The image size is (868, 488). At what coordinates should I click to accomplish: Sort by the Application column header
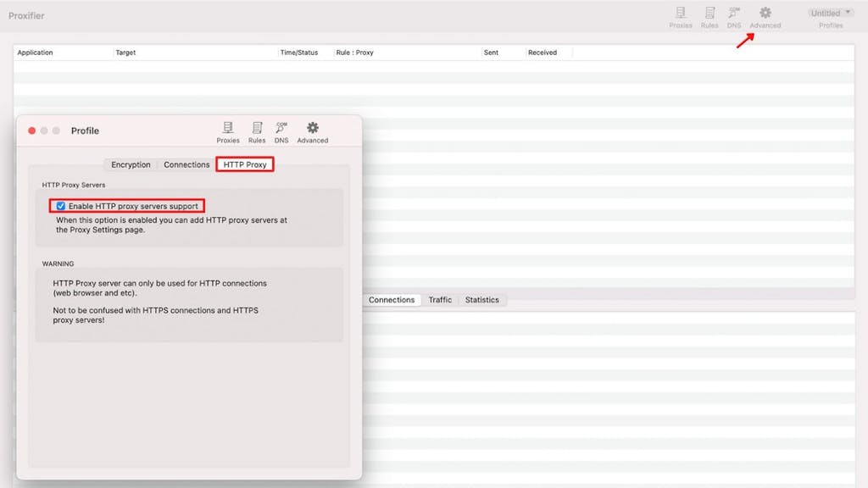pyautogui.click(x=63, y=53)
